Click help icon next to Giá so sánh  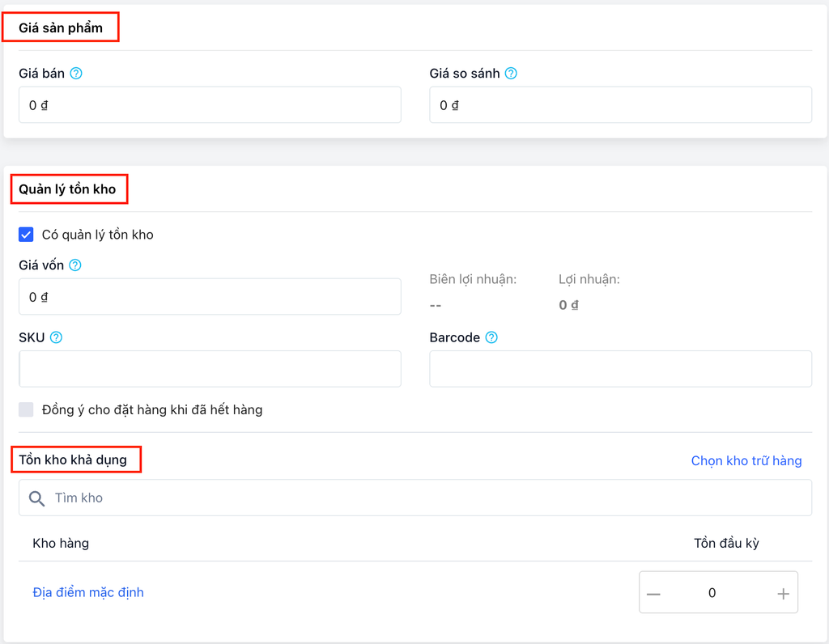pos(511,74)
